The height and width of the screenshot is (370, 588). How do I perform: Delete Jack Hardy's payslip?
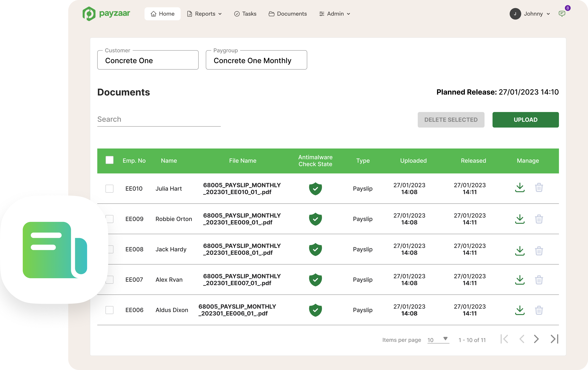[539, 251]
